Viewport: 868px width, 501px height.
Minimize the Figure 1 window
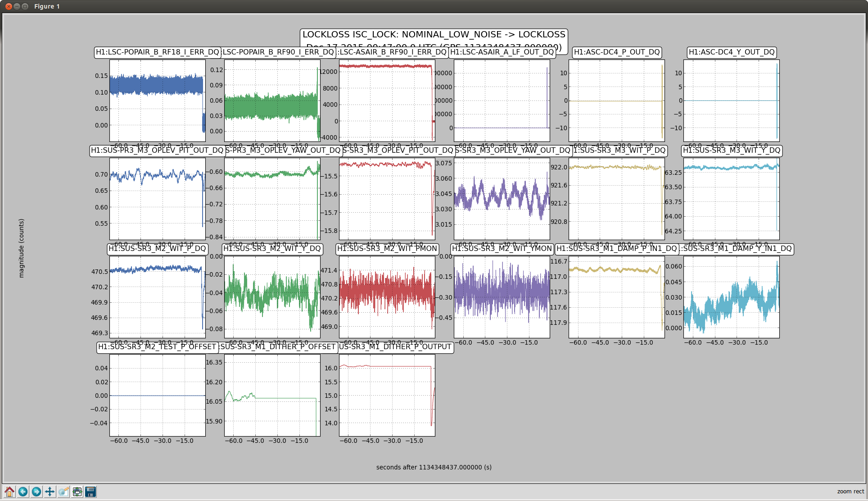pos(17,6)
